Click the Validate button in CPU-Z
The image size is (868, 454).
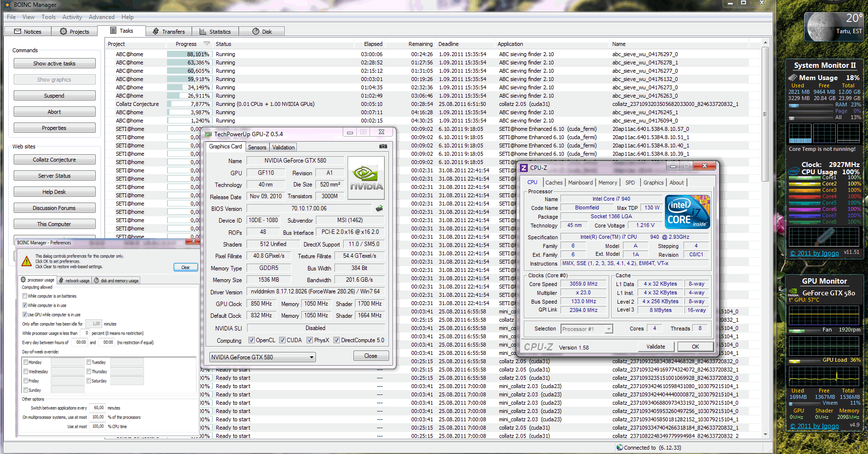[x=656, y=347]
